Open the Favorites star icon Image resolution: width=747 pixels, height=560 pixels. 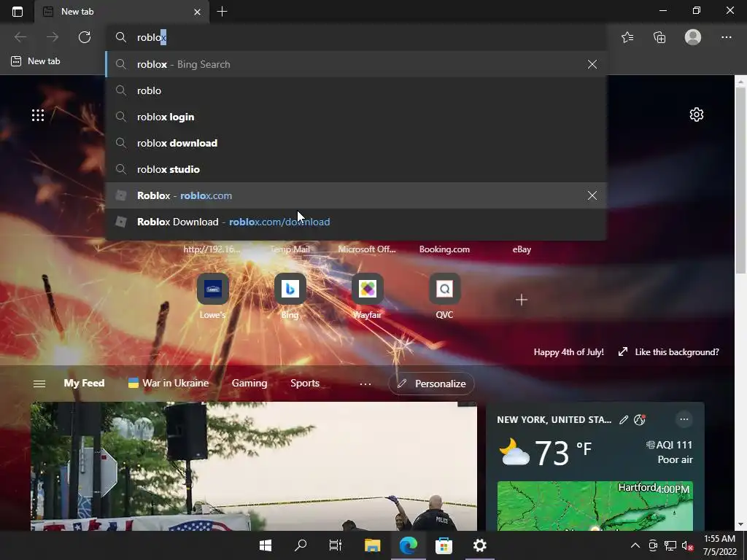pyautogui.click(x=627, y=37)
